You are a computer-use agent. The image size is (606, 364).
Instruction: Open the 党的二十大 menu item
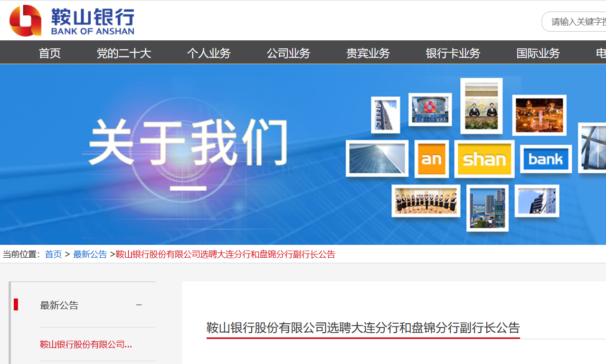coord(124,53)
